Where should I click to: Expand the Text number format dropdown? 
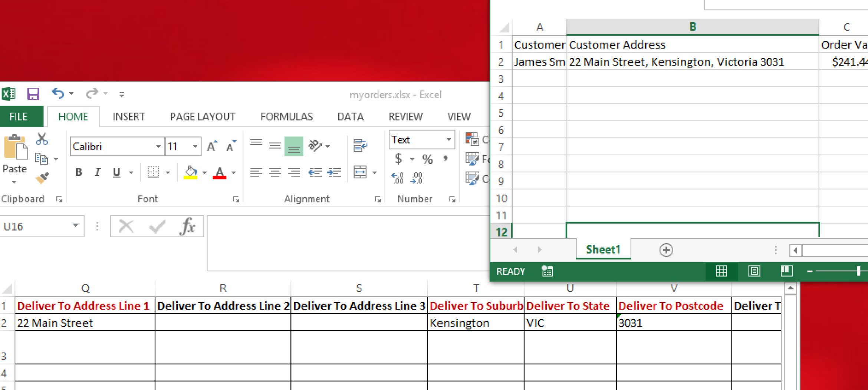[449, 140]
